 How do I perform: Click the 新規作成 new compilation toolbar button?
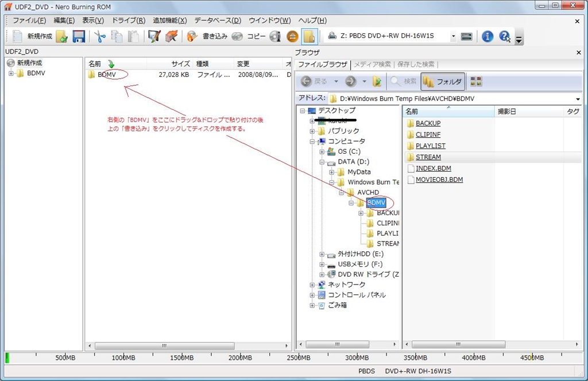[x=32, y=36]
